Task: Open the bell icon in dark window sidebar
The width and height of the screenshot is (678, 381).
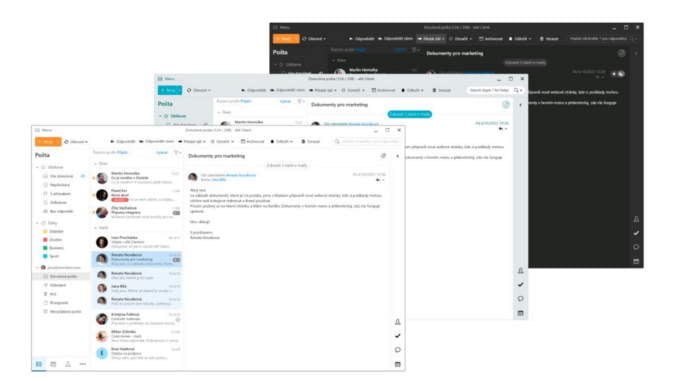Action: point(636,219)
